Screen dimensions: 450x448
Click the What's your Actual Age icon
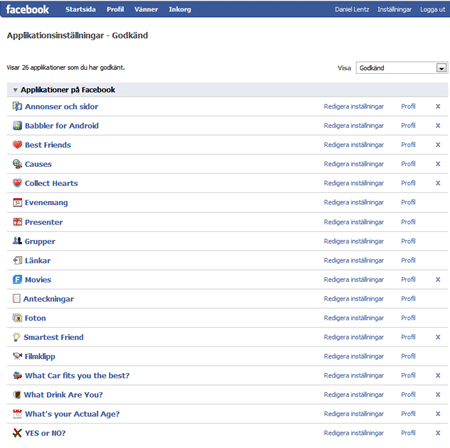(17, 414)
